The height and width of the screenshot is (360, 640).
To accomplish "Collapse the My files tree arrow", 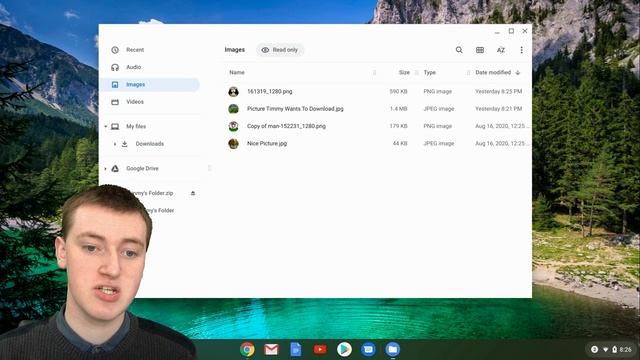I will coord(106,127).
